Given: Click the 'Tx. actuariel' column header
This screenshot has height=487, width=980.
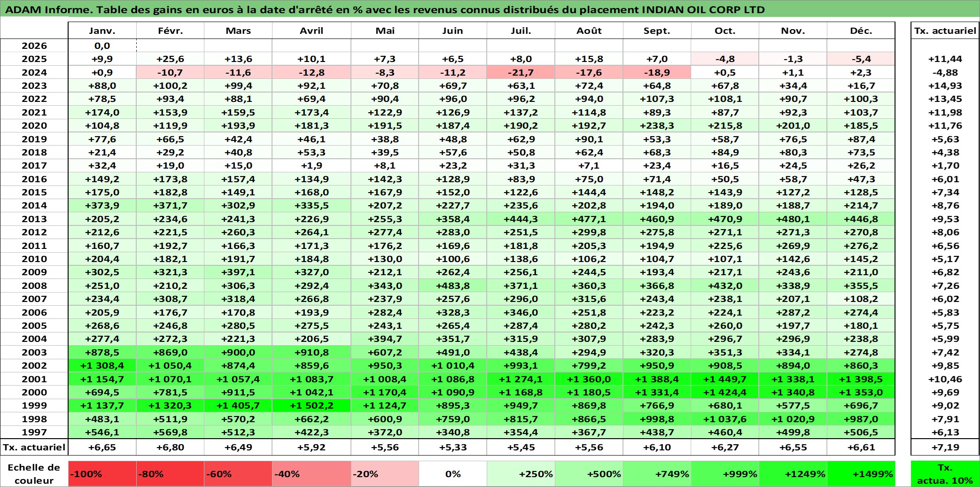Looking at the screenshot, I should pyautogui.click(x=945, y=31).
